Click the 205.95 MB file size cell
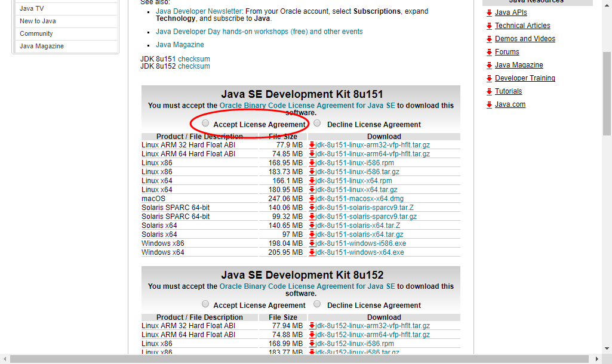 283,252
